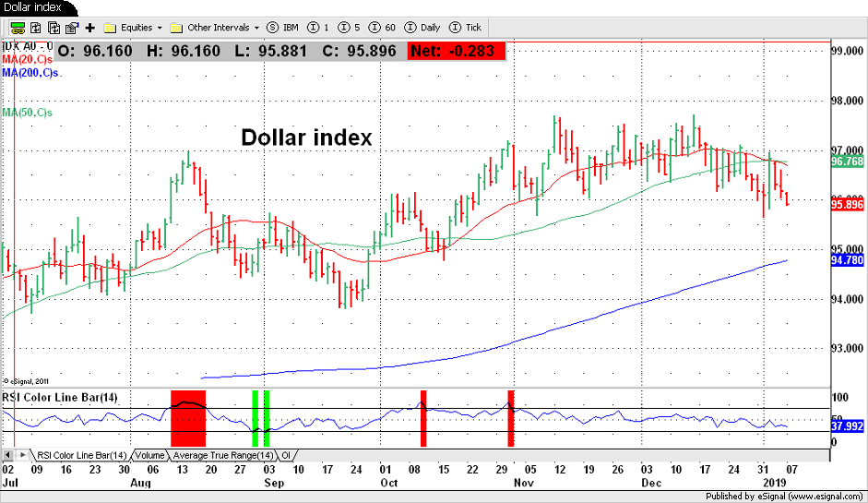Click the second toolbar icon with arrows
Viewport: 868px width, 503px height.
point(35,28)
